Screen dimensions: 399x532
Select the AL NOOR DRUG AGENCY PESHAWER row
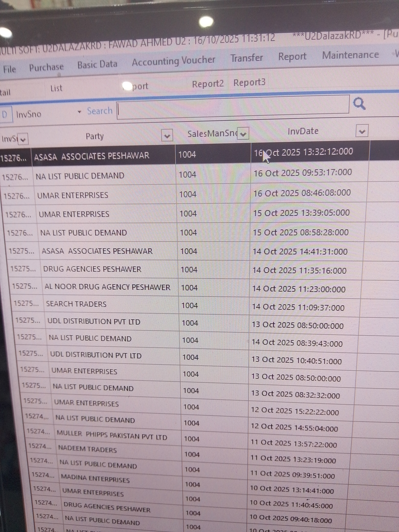pyautogui.click(x=107, y=287)
